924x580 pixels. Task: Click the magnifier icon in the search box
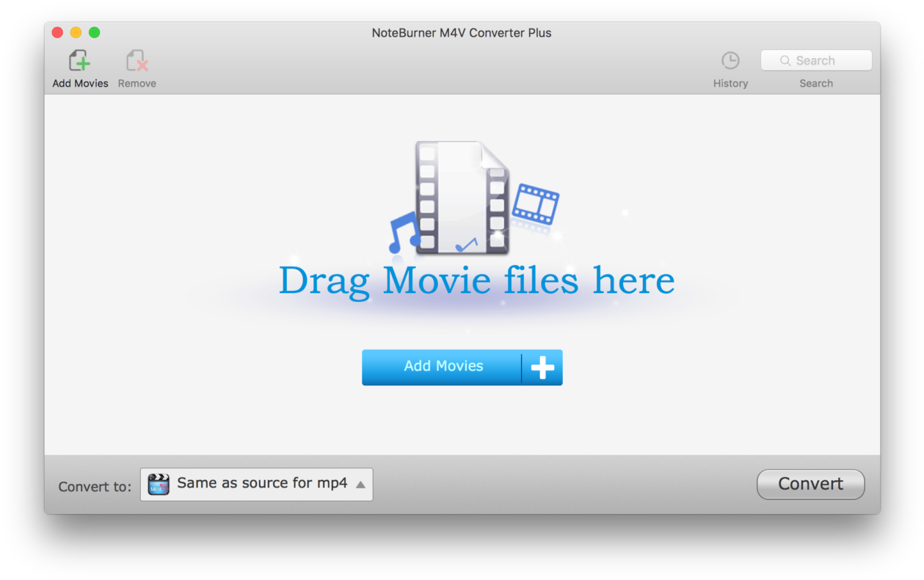[x=785, y=61]
